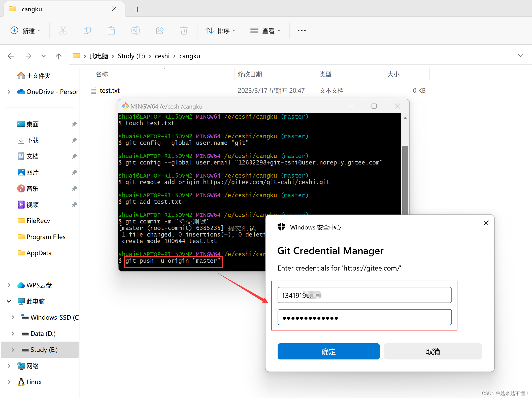The image size is (532, 398).
Task: Click the Delete trash icon
Action: (x=184, y=30)
